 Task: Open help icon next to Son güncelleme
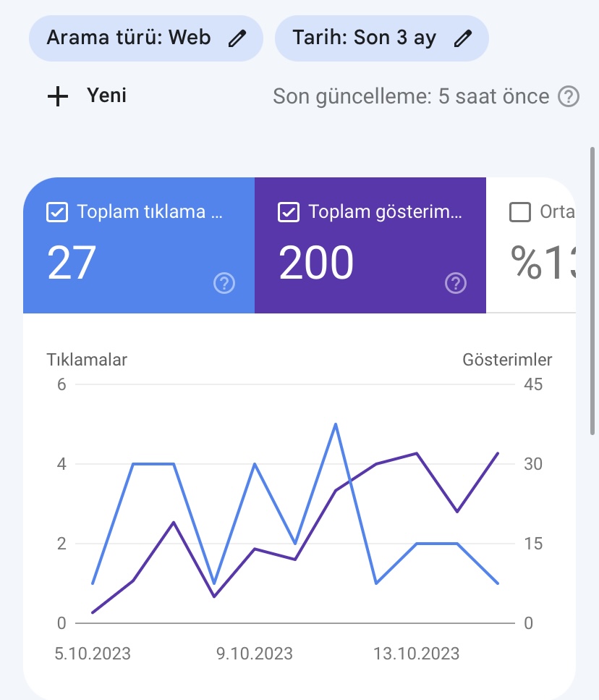[569, 96]
